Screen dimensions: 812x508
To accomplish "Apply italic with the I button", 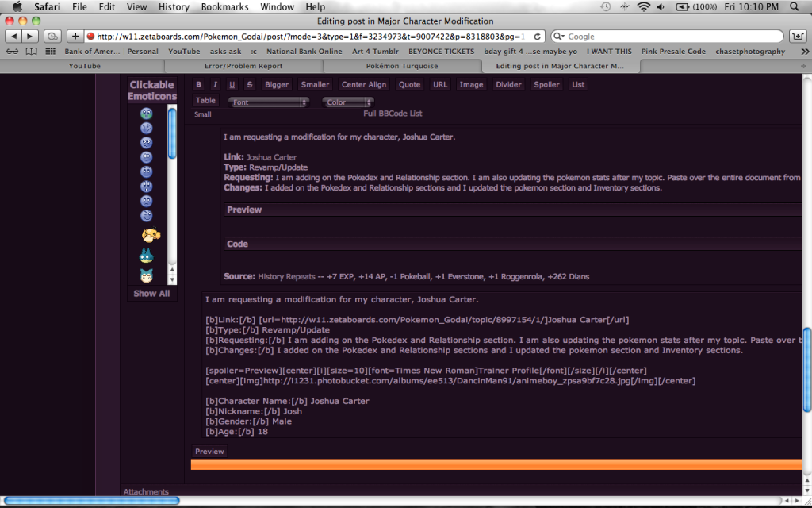I will [215, 85].
